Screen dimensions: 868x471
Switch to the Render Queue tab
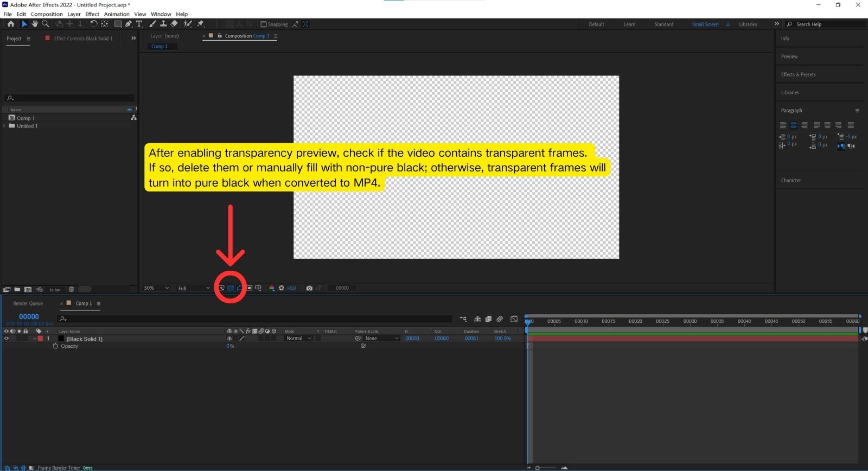point(28,303)
